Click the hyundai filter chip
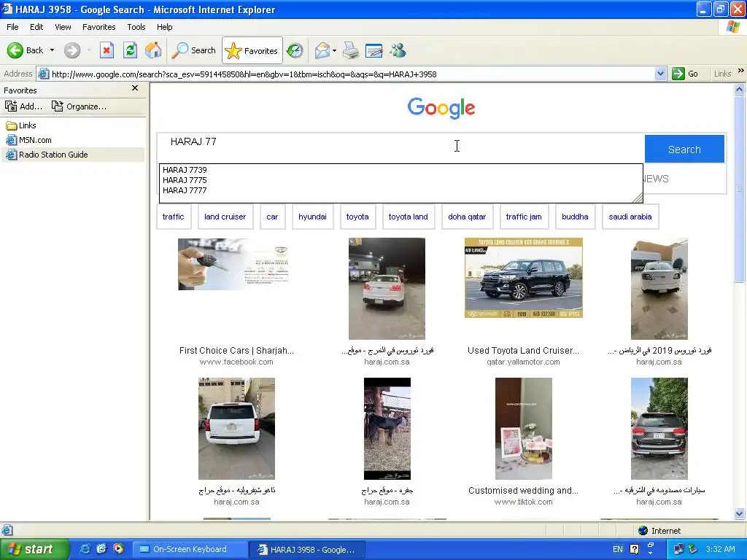Image resolution: width=747 pixels, height=560 pixels. 312,217
